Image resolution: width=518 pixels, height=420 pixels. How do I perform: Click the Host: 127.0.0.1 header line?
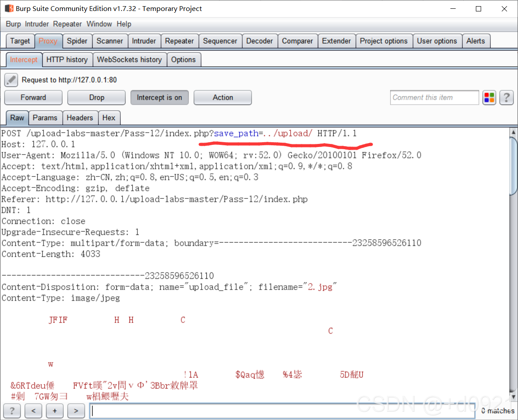[x=38, y=144]
